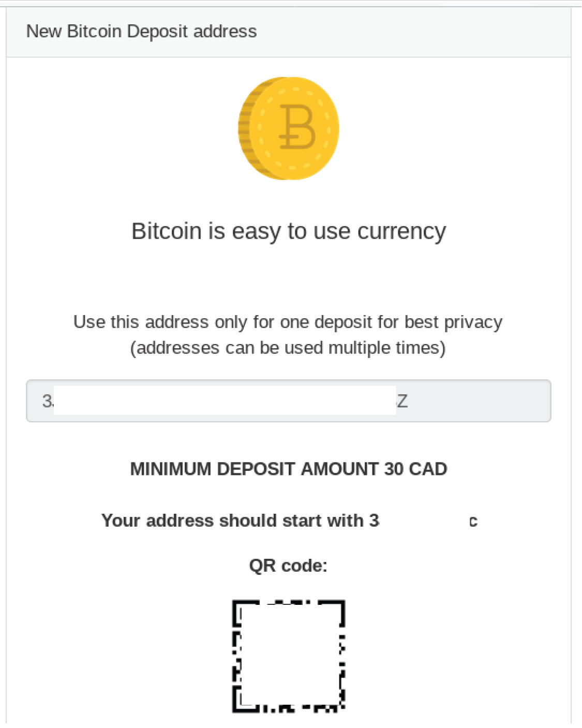Click the B symbol on the coin
The image size is (582, 728).
(x=297, y=127)
